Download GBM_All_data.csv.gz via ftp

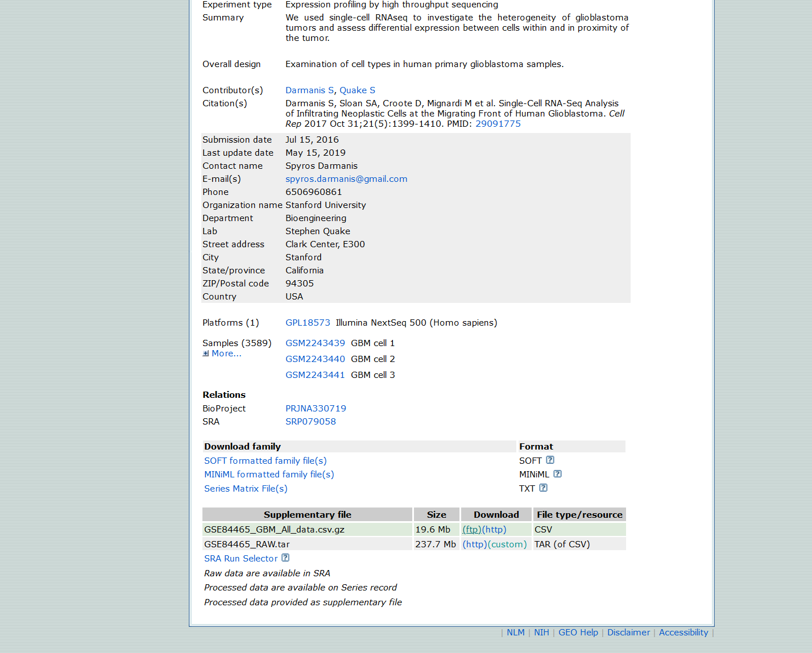tap(472, 530)
